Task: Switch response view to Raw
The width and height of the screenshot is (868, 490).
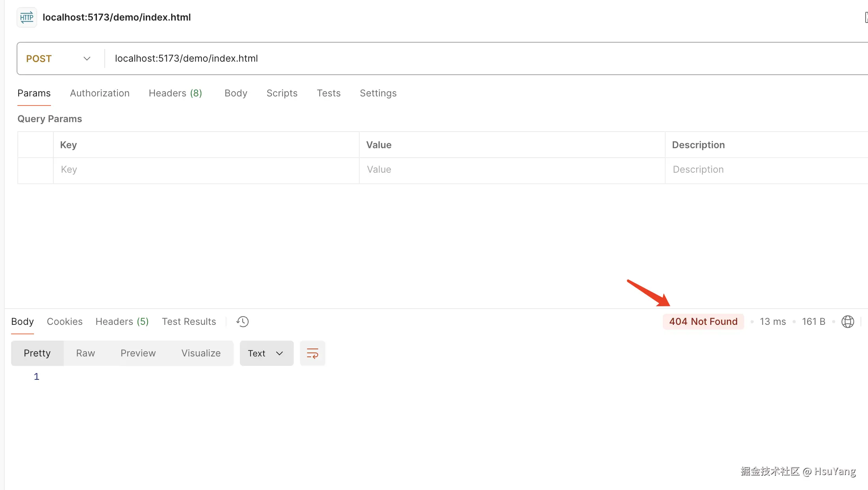Action: pyautogui.click(x=85, y=353)
